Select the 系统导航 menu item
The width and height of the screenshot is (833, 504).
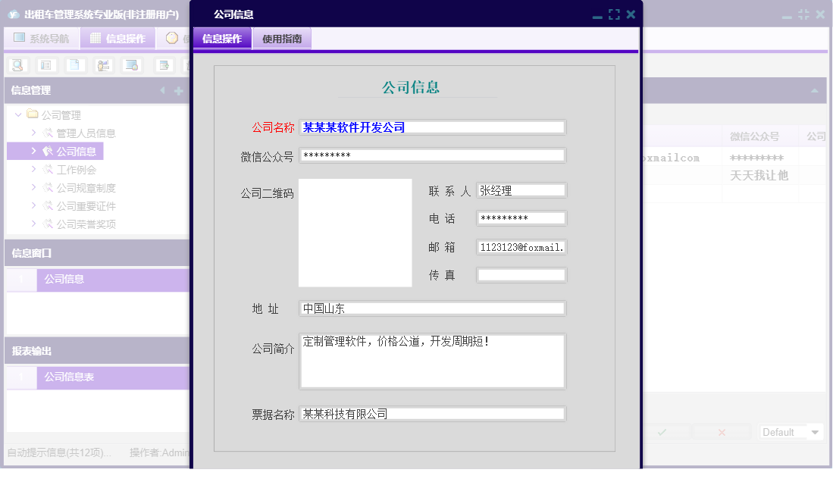[x=42, y=36]
